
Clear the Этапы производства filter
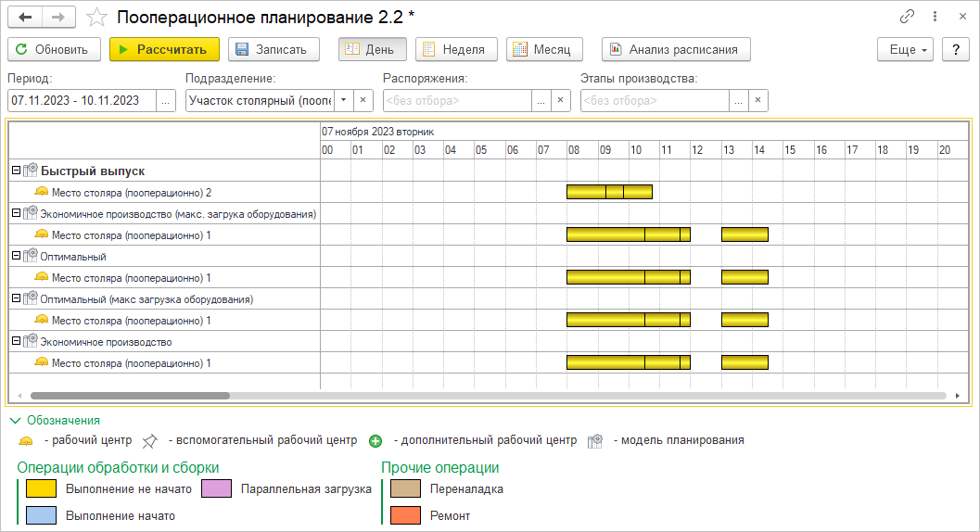(758, 101)
